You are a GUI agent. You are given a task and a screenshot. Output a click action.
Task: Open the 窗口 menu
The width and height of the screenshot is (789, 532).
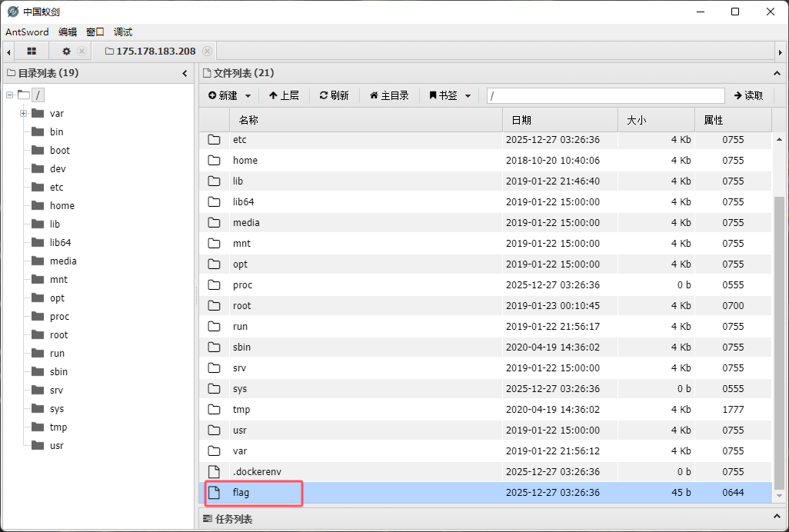pos(95,32)
